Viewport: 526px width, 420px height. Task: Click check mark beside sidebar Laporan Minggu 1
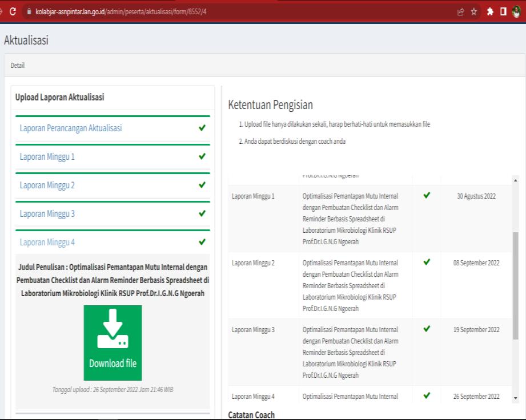click(202, 156)
